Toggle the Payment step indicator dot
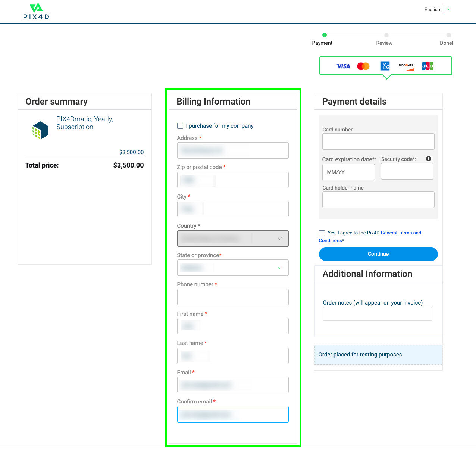Image resolution: width=476 pixels, height=455 pixels. pyautogui.click(x=324, y=35)
